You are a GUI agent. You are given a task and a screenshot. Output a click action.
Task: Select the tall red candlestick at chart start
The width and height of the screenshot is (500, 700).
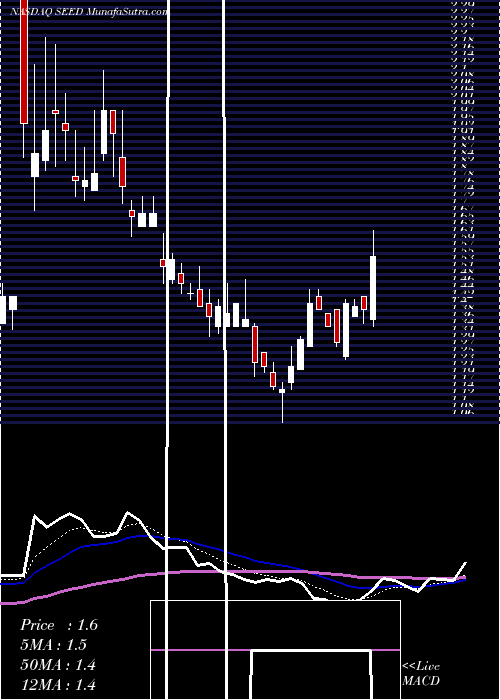[24, 62]
